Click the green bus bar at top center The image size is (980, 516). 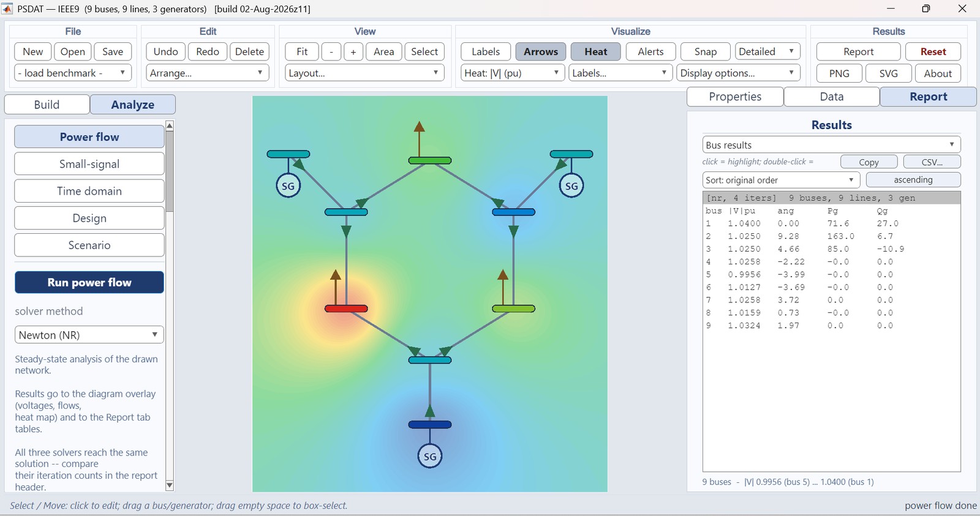[430, 160]
